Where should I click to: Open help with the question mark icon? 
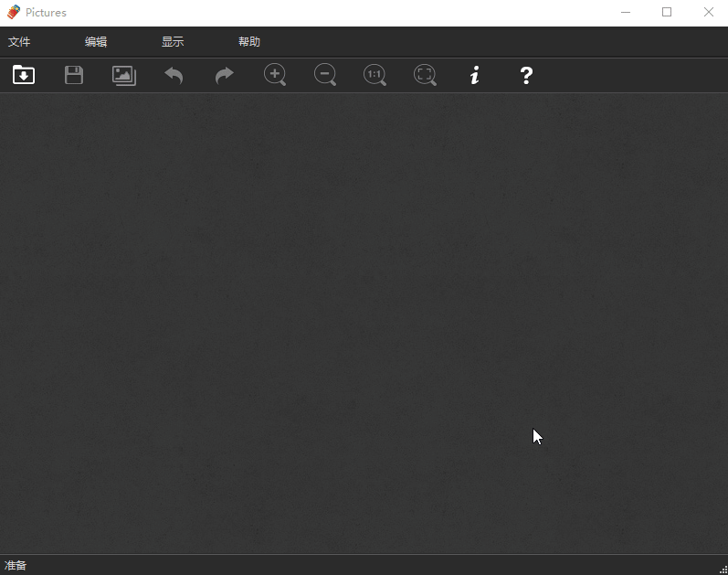click(x=526, y=75)
